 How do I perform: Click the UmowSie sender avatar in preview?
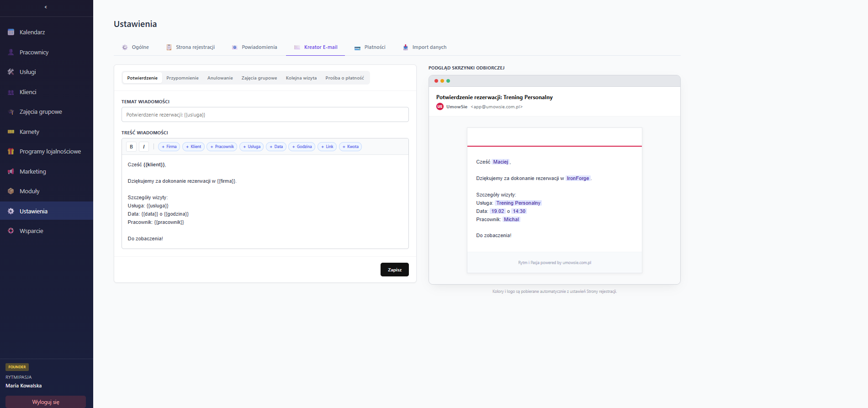point(440,106)
